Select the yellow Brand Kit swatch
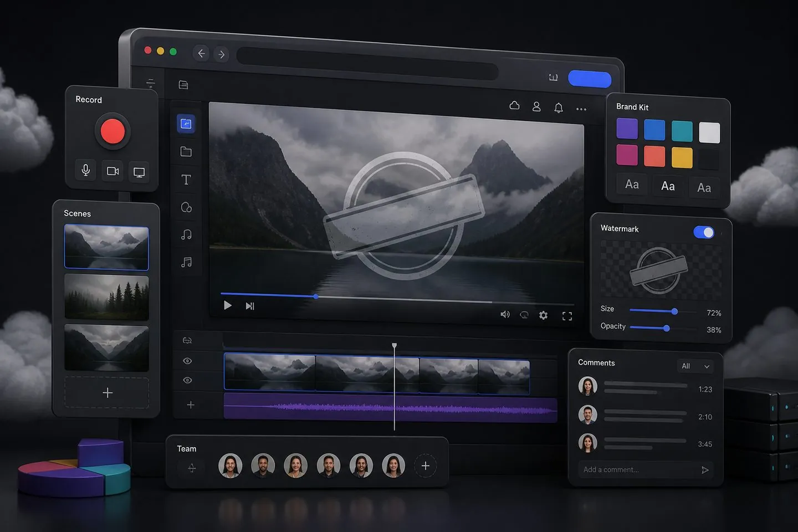This screenshot has height=532, width=798. [682, 158]
